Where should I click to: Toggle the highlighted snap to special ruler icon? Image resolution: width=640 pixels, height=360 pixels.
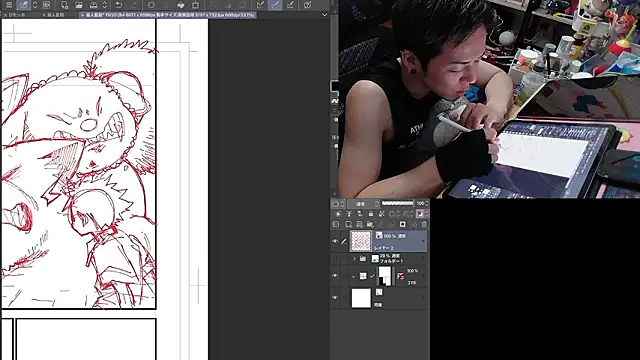(275, 5)
